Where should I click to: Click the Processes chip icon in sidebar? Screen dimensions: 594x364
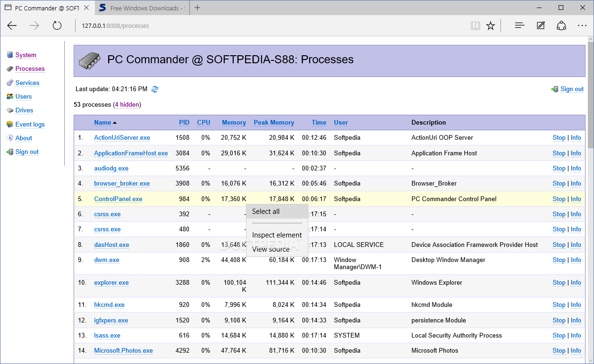[x=10, y=69]
